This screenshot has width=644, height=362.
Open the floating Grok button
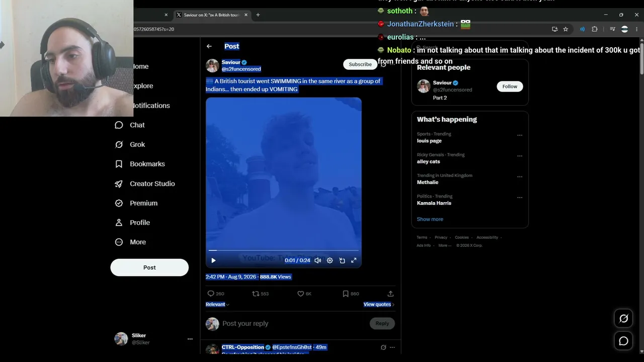click(623, 318)
